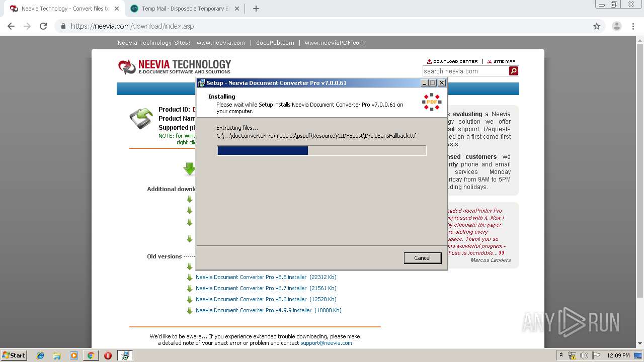Open Chrome profile avatar
The height and width of the screenshot is (362, 644).
617,26
